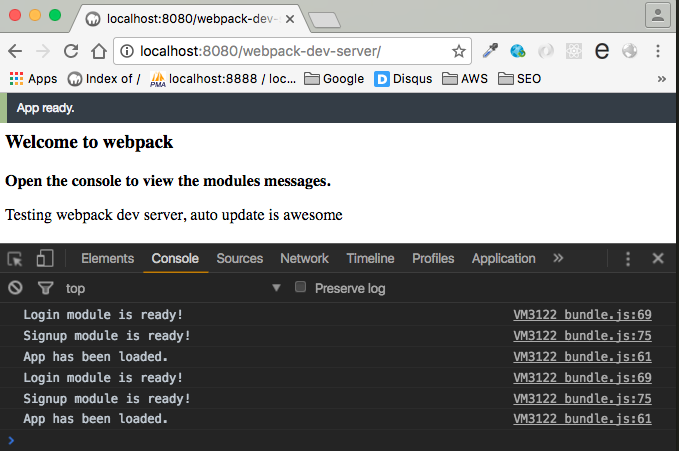This screenshot has height=451, width=679.
Task: Select an element with the inspect tool
Action: (15, 259)
